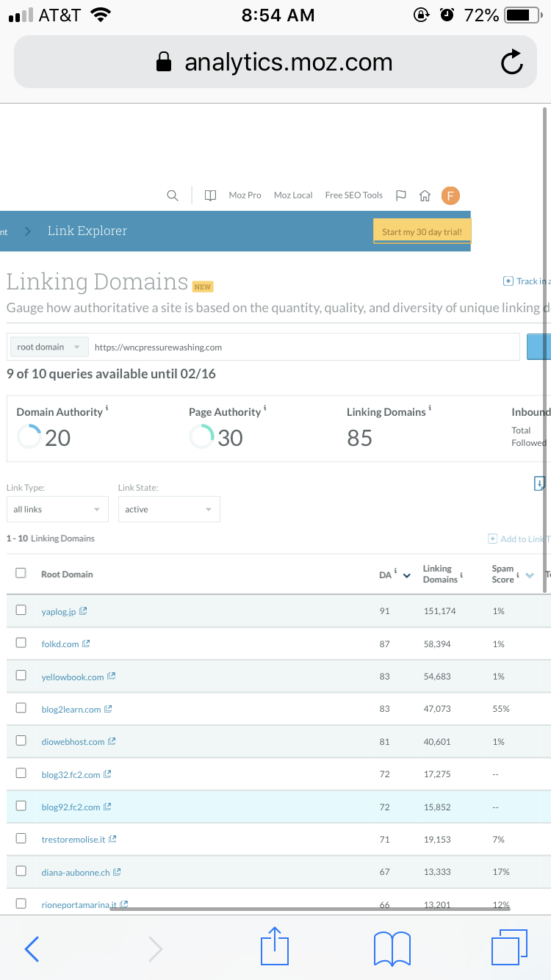Tap the breadcrumb chevron before Link Explorer

tap(27, 231)
